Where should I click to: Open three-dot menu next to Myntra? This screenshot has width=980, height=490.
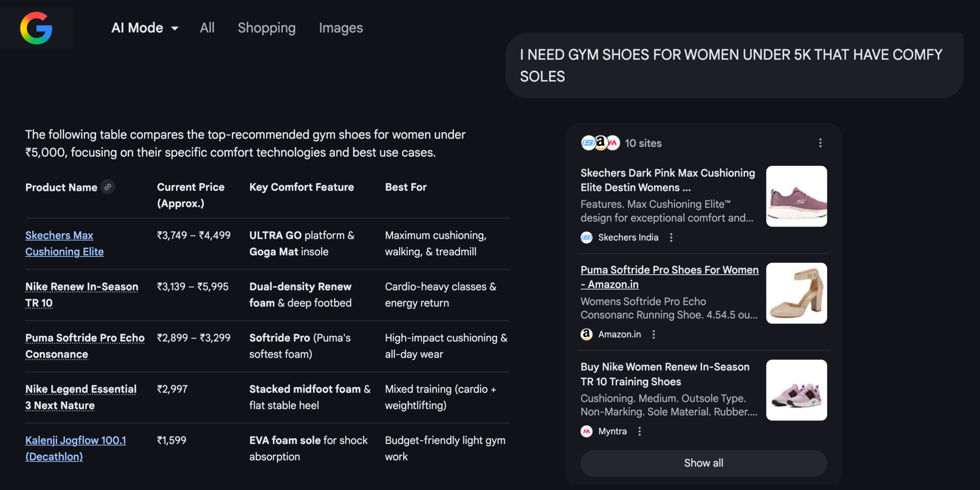click(x=639, y=431)
